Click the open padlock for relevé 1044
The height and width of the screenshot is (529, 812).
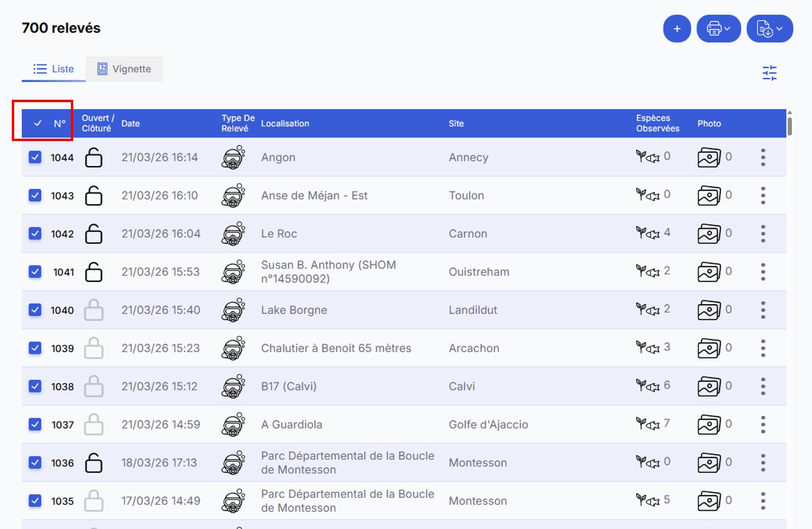(x=93, y=158)
